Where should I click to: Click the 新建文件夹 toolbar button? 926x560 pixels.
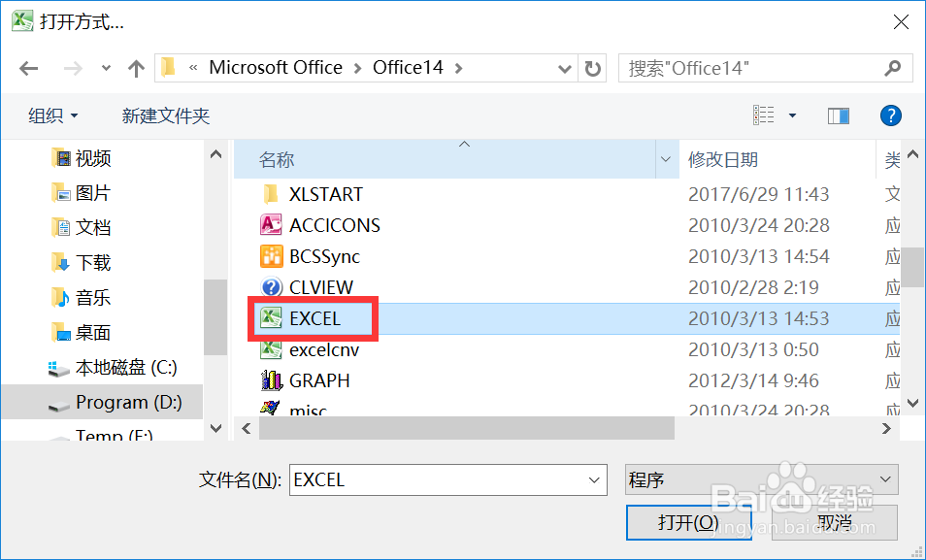pos(165,115)
